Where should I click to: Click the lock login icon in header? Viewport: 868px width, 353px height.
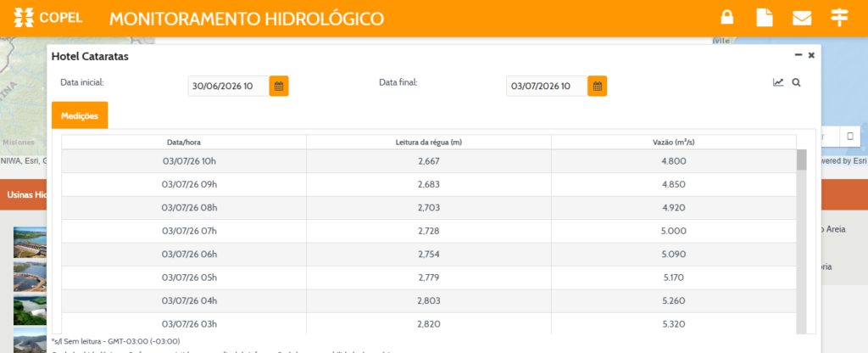(x=726, y=18)
